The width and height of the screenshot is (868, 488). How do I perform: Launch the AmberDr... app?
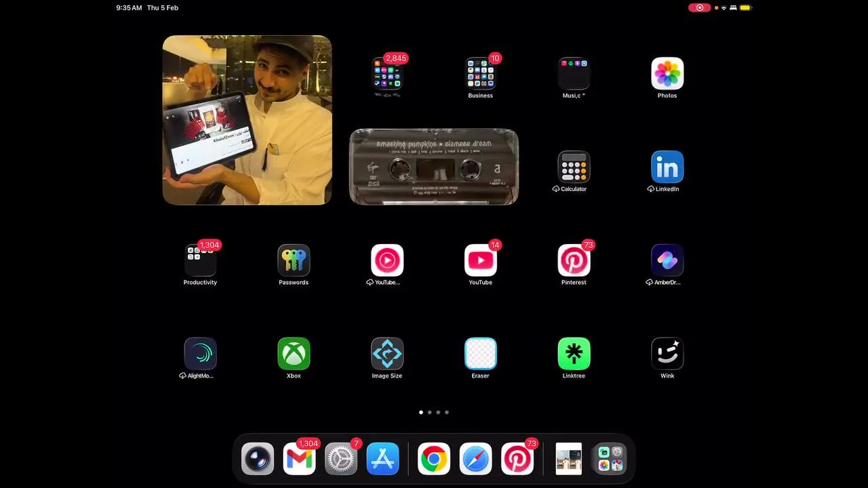pyautogui.click(x=667, y=260)
